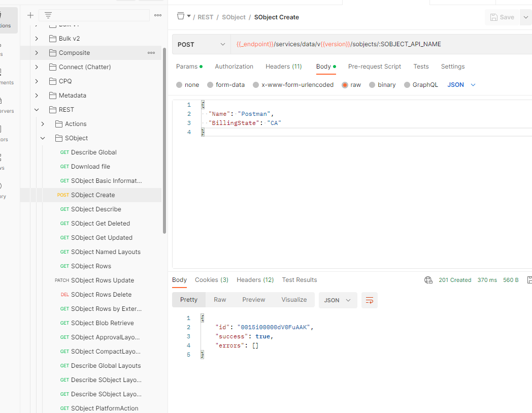Open the request body JSON format dropdown

pos(461,85)
